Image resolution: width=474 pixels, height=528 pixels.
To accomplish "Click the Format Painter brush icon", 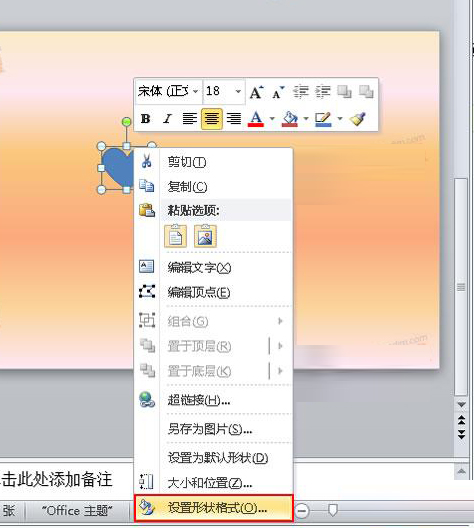I will tap(358, 119).
